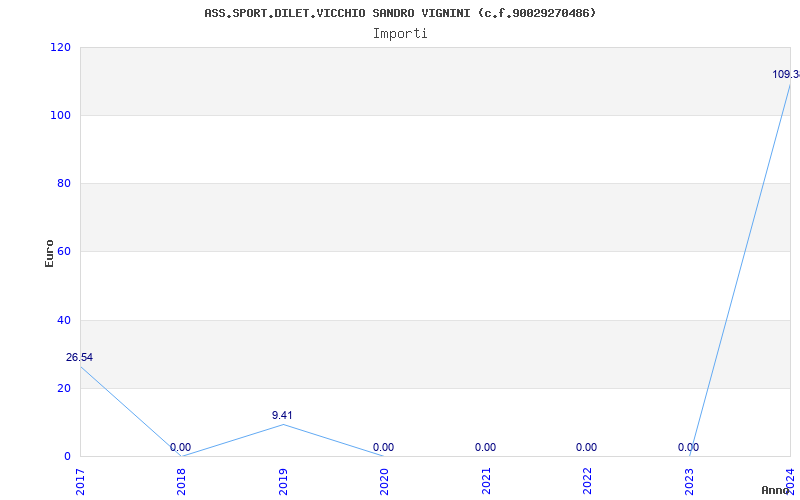
Task: Click the 2018 x-axis tick label
Action: [181, 481]
